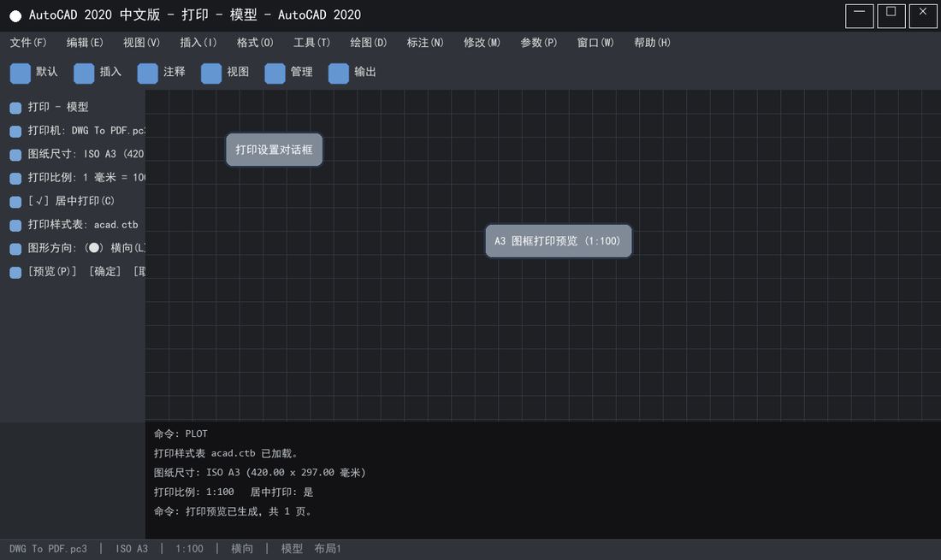Toggle the 居中打印(C) checkbox

[x=38, y=201]
